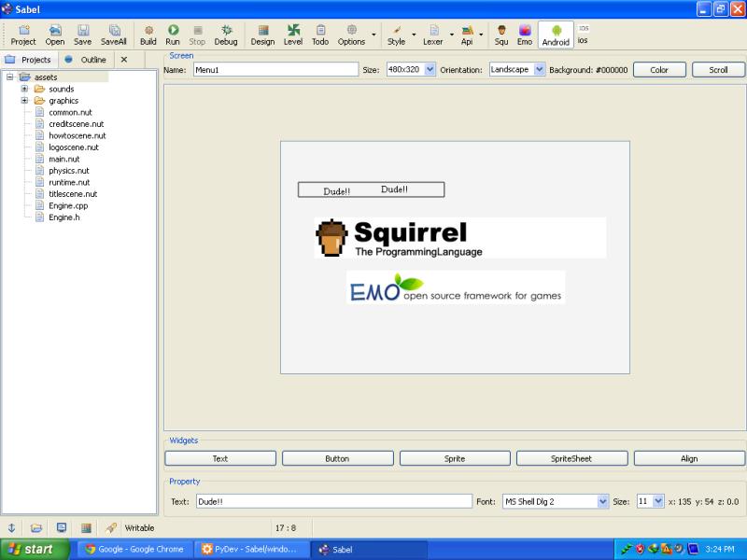Expand the graphics folder
The height and width of the screenshot is (560, 747).
(24, 101)
